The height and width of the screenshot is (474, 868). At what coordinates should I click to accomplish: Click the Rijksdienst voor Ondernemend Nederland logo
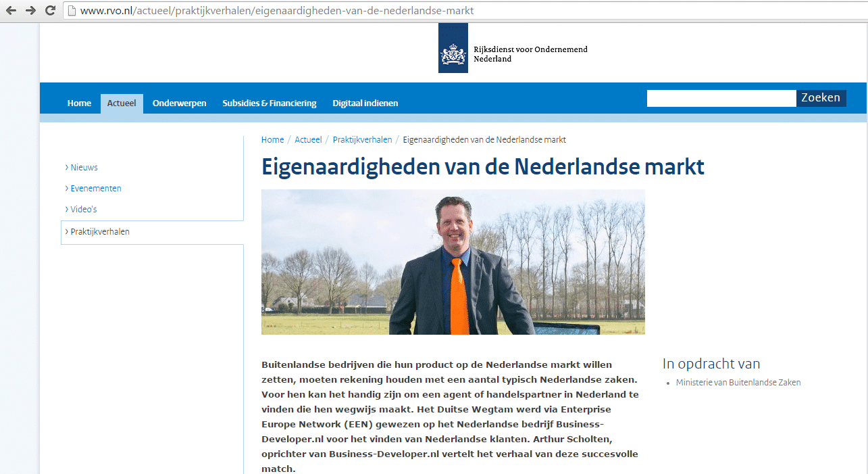453,49
